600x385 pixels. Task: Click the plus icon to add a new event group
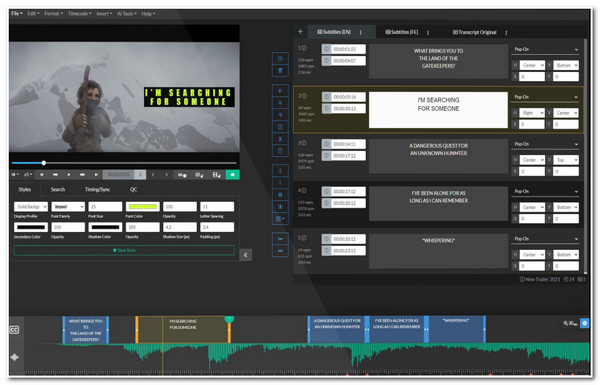(x=300, y=32)
